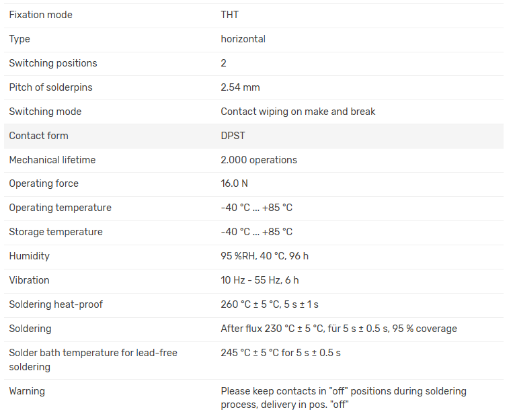Click the Operating temperature label
This screenshot has height=420, width=513.
tap(60, 208)
